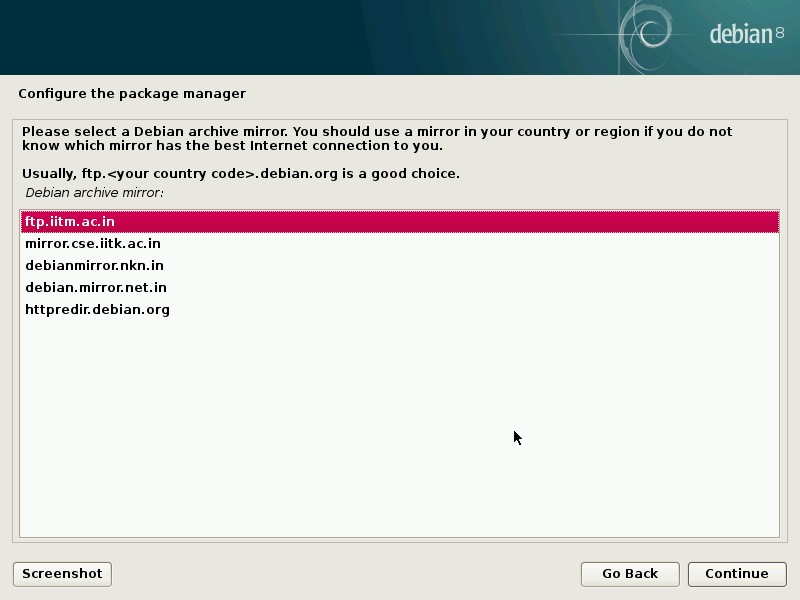Pick the debianmirror.nkn.in mirror
The width and height of the screenshot is (800, 600).
[400, 266]
